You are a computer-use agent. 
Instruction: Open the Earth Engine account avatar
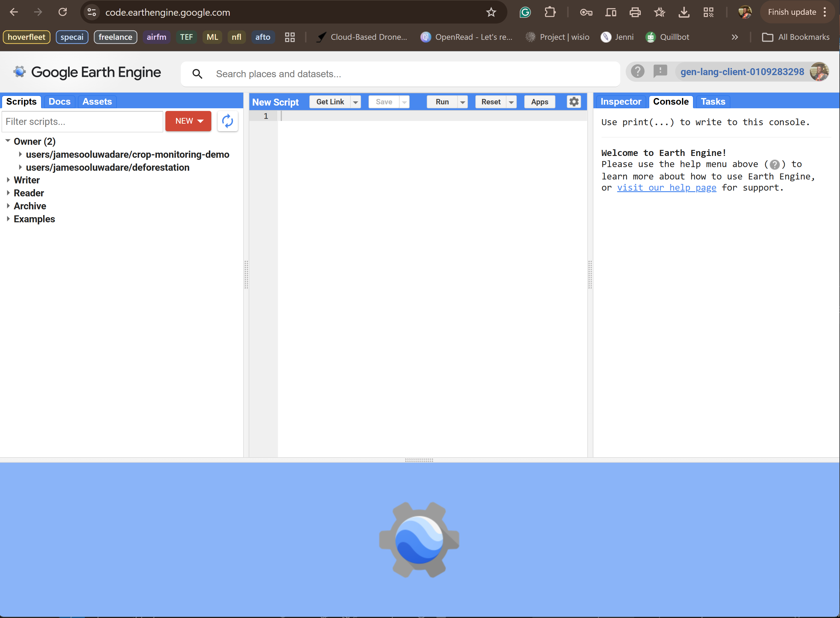[819, 71]
